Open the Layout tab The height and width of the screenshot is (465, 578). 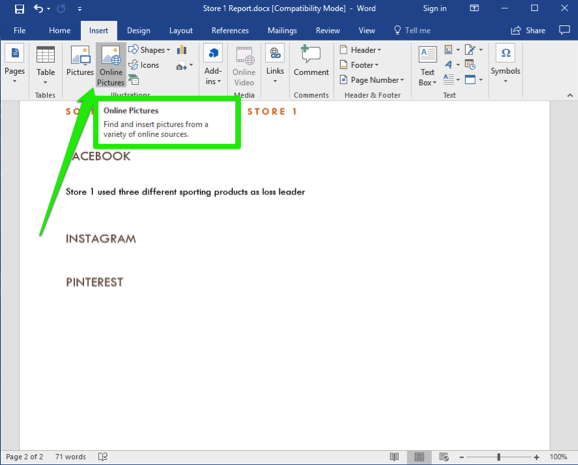pos(181,31)
